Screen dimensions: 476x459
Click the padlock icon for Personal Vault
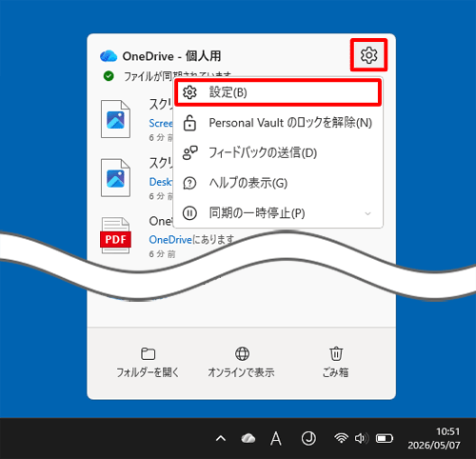point(189,123)
